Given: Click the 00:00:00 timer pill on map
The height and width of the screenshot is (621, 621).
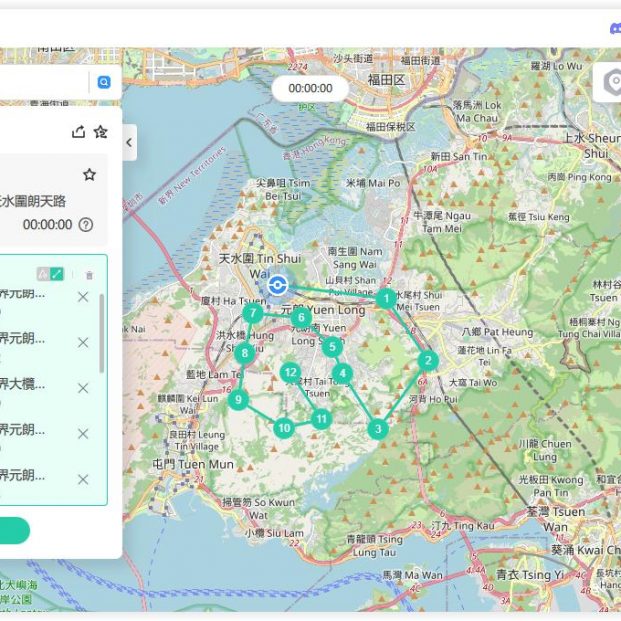Looking at the screenshot, I should click(310, 89).
